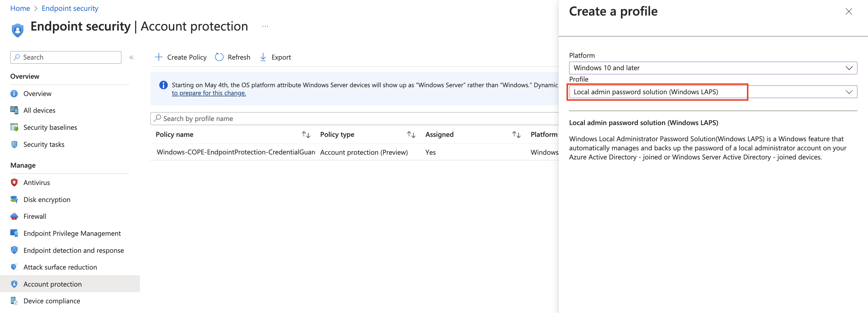
Task: Click the 'Yes' assigned cell
Action: coord(430,152)
